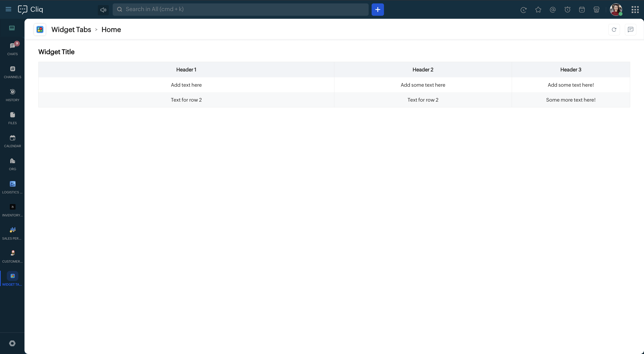Open the chat bubble button near refresh
Viewport: 644px width, 354px height.
pyautogui.click(x=631, y=29)
